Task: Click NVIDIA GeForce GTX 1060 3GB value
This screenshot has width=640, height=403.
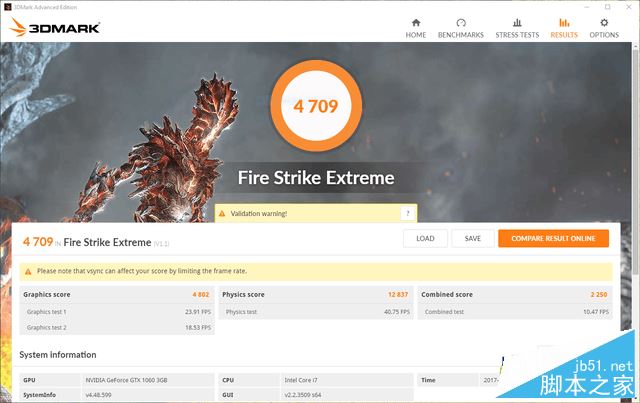Action: [x=126, y=380]
